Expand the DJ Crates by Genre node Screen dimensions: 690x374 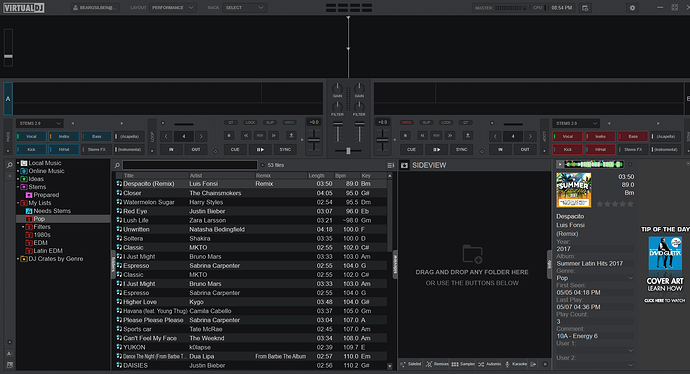[x=18, y=259]
